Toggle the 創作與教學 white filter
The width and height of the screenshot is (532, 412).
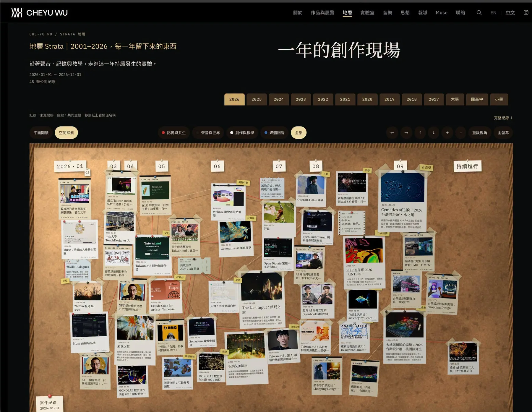242,133
